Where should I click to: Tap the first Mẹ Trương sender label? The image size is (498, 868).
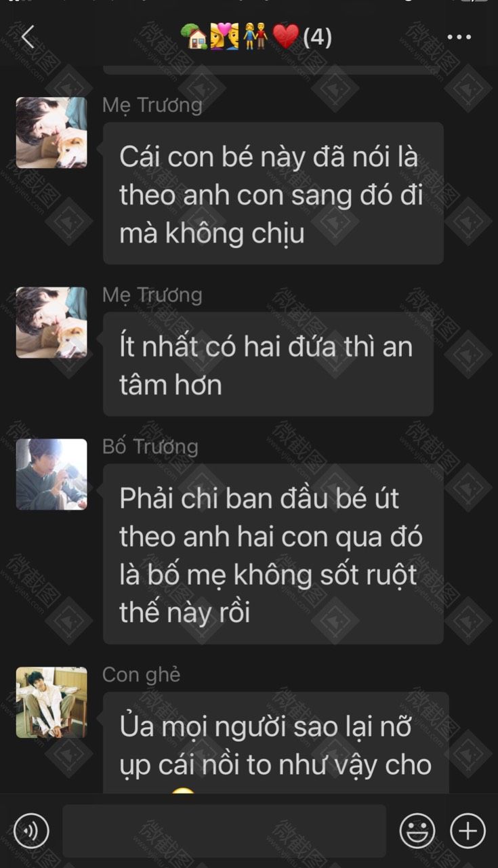(x=152, y=105)
